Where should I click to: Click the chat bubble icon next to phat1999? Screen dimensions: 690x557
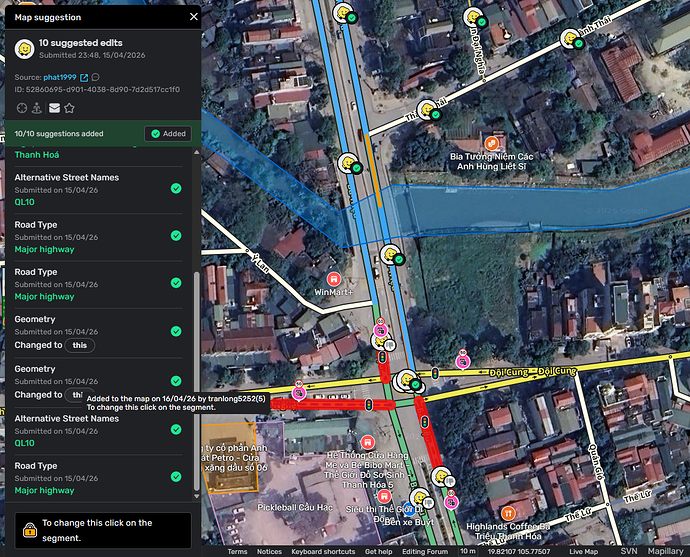95,77
